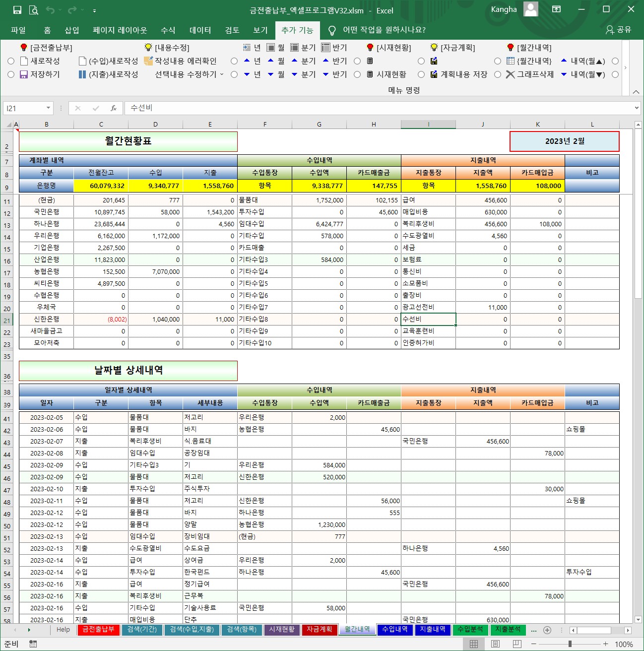Select the radio button right of 내역(월▲)
Screen dimensions: 644x651
[615, 61]
